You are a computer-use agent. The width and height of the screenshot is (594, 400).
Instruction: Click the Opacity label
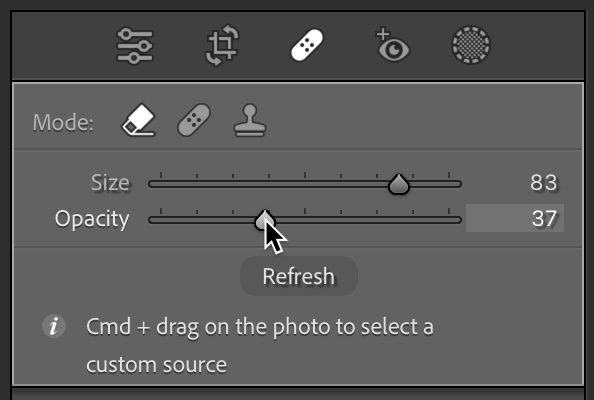(x=92, y=219)
